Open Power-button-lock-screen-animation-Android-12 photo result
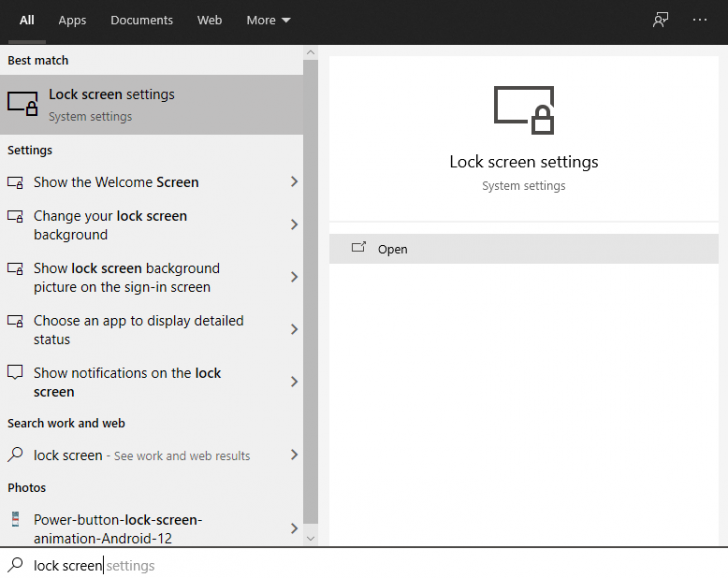 pos(151,528)
